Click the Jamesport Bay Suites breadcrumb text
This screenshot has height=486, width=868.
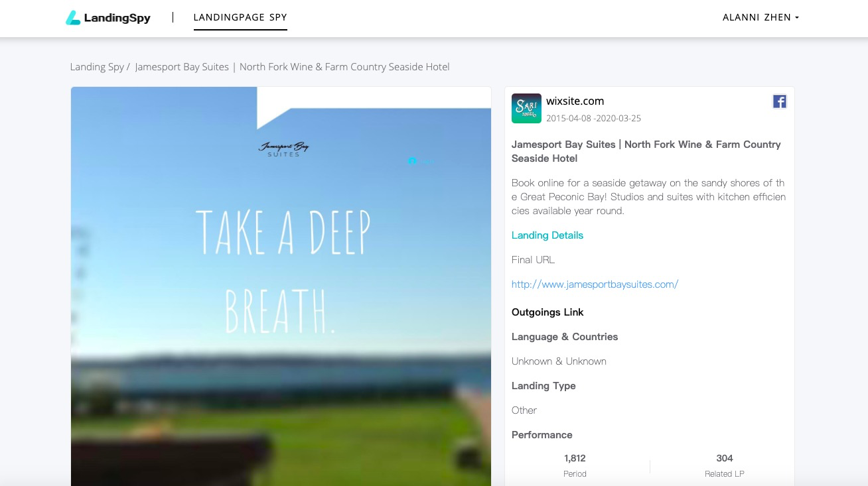click(x=292, y=67)
